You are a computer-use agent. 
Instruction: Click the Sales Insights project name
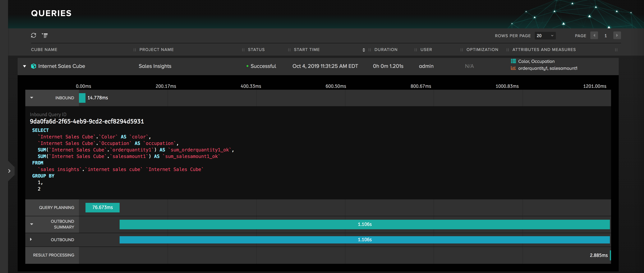click(155, 66)
